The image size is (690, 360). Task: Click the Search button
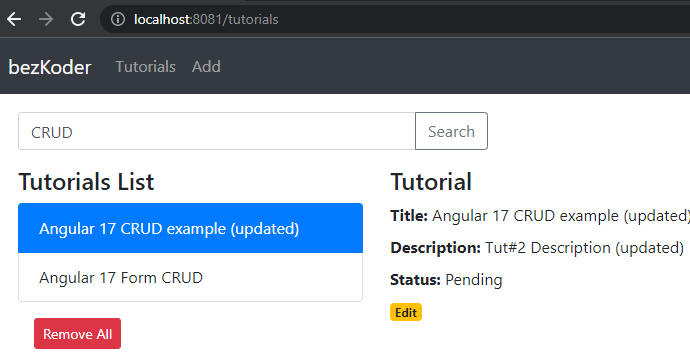coord(451,131)
